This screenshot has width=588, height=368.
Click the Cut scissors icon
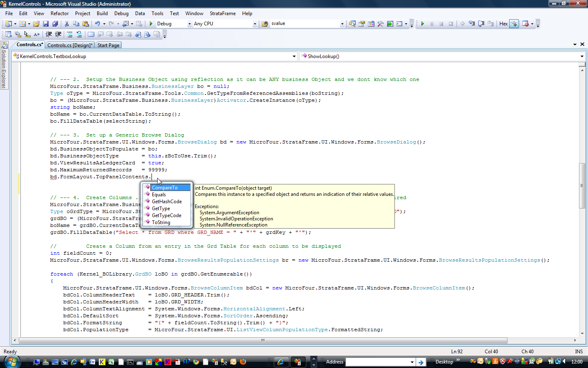pyautogui.click(x=67, y=24)
